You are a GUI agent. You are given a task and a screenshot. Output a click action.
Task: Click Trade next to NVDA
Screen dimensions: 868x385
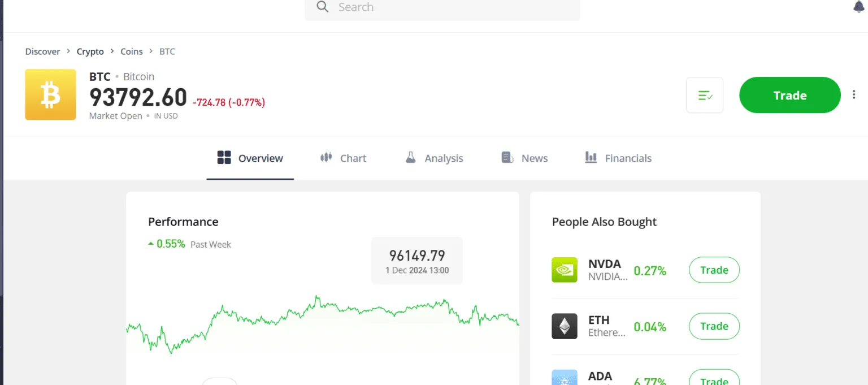[x=714, y=270]
